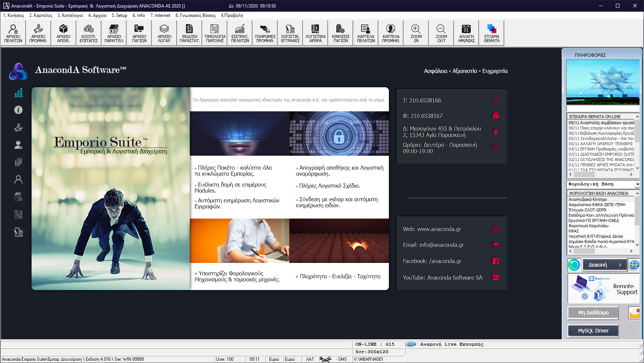Click the mail envelope notification icon
This screenshot has width=644, height=363.
point(634,313)
